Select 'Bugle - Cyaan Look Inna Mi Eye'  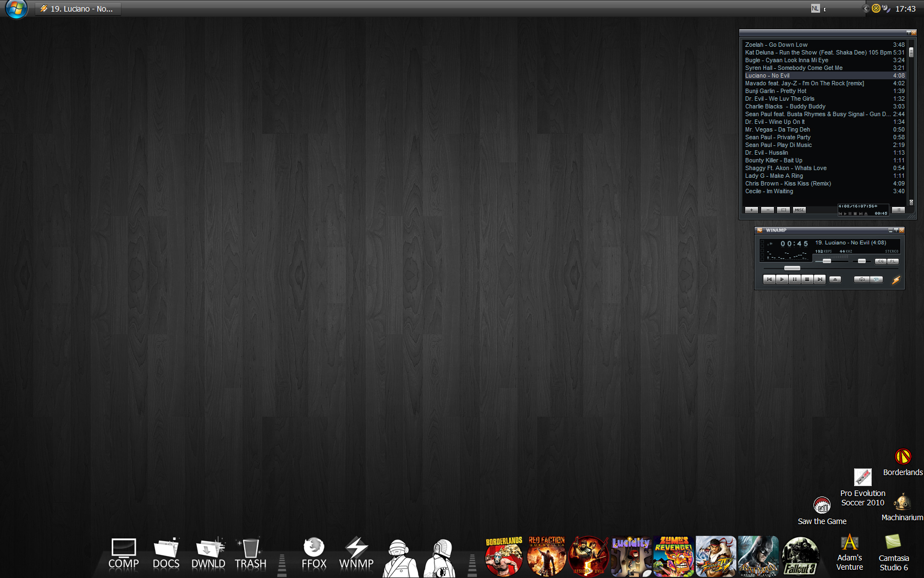pos(824,61)
